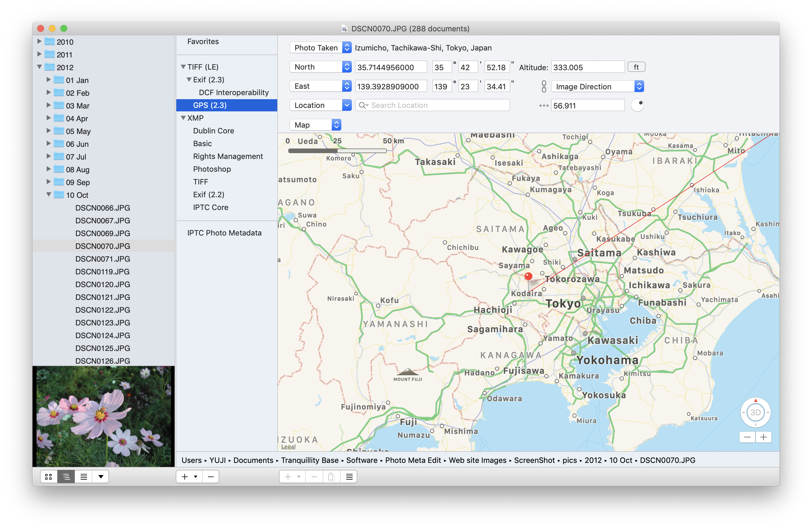Click the document icon in title bar
The width and height of the screenshot is (812, 529).
[345, 29]
